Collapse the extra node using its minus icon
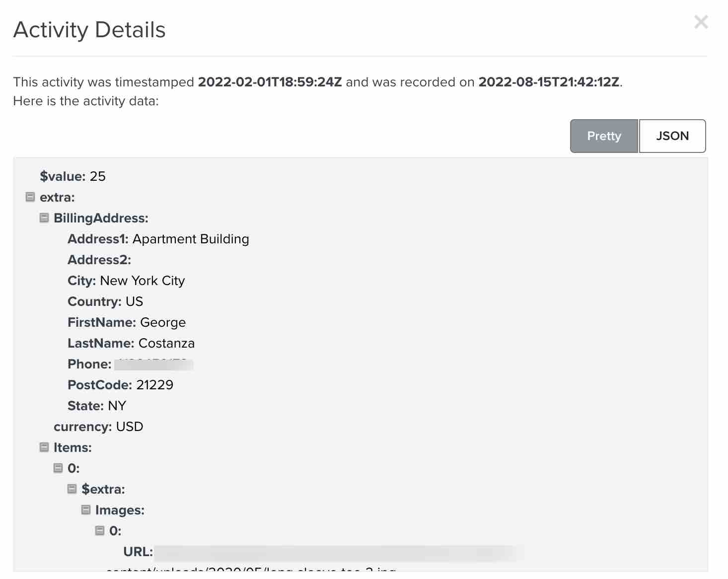The width and height of the screenshot is (728, 579). pos(29,197)
